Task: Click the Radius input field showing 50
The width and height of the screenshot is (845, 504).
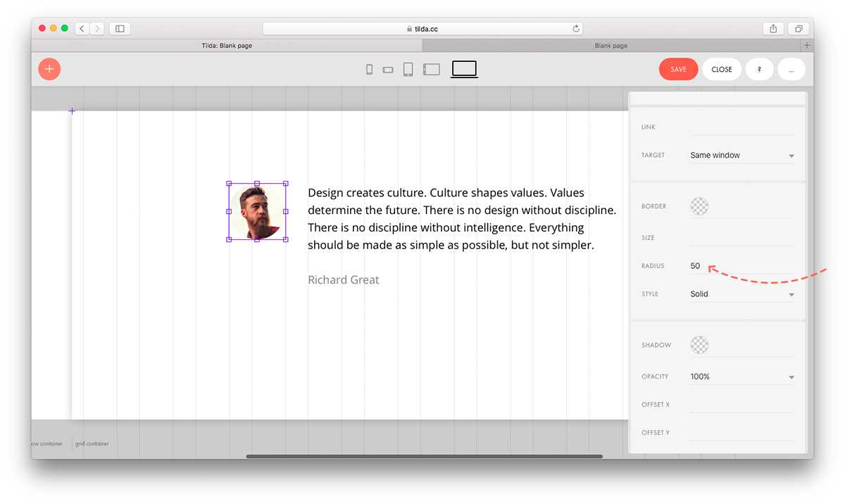Action: click(742, 266)
